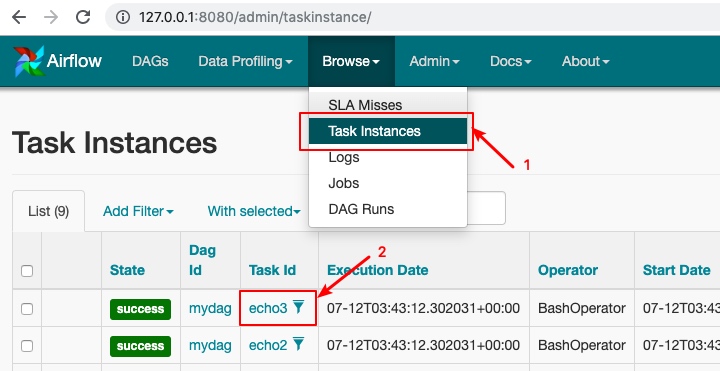Click the Airflow brand name link
720x371 pixels.
(x=74, y=61)
